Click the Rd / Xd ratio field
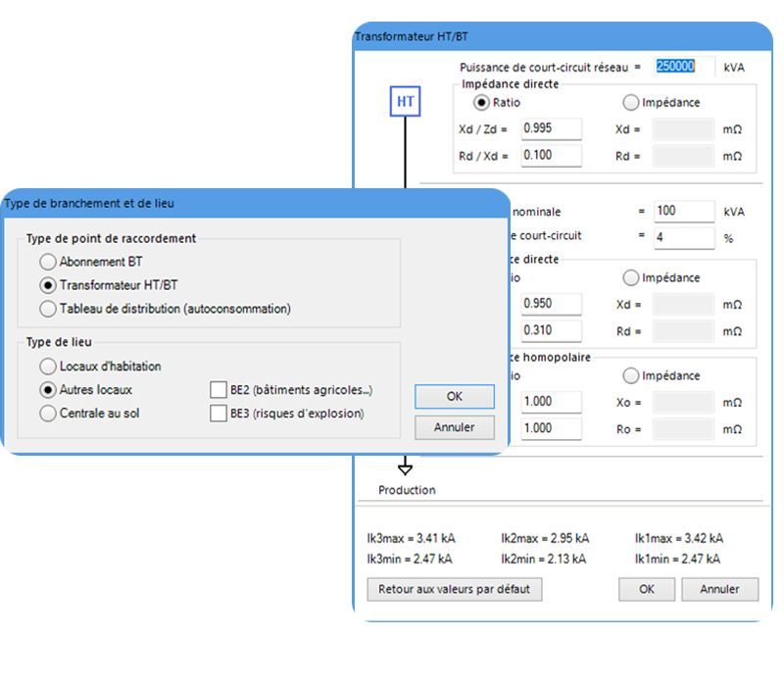This screenshot has width=784, height=686. [550, 155]
